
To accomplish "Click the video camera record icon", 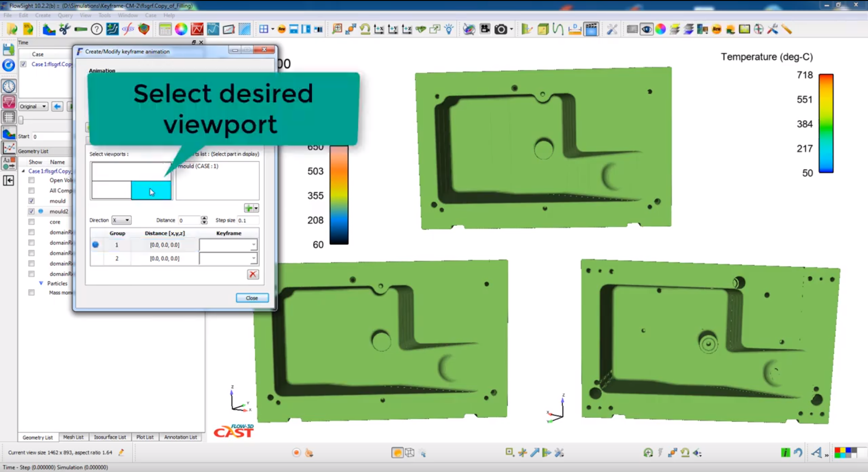I will coord(485,29).
